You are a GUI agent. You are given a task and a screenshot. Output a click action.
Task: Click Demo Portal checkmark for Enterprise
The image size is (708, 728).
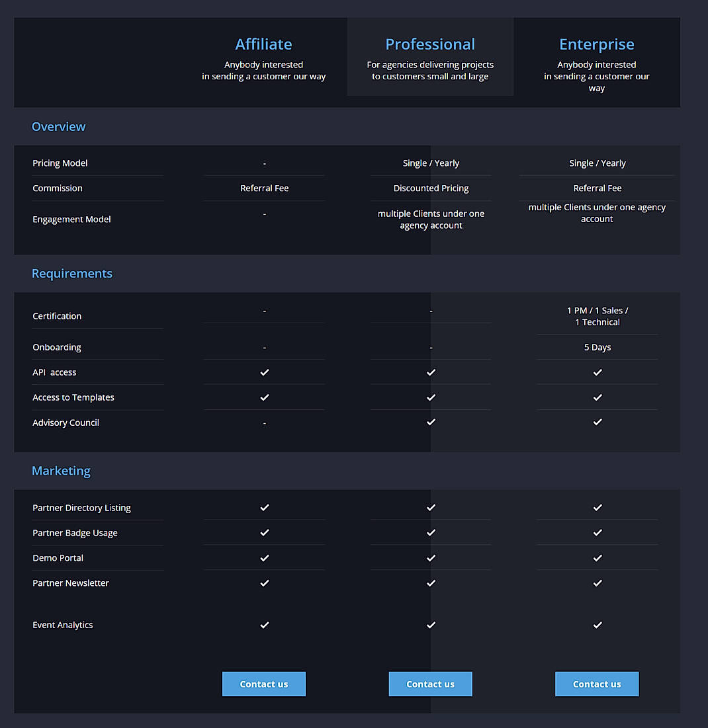coord(597,558)
